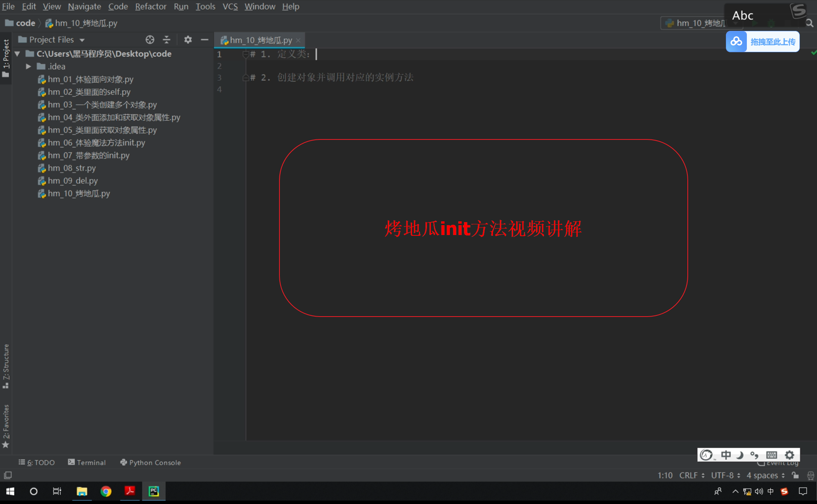This screenshot has width=817, height=504.
Task: Open Adobe Acrobat from taskbar
Action: click(x=130, y=491)
